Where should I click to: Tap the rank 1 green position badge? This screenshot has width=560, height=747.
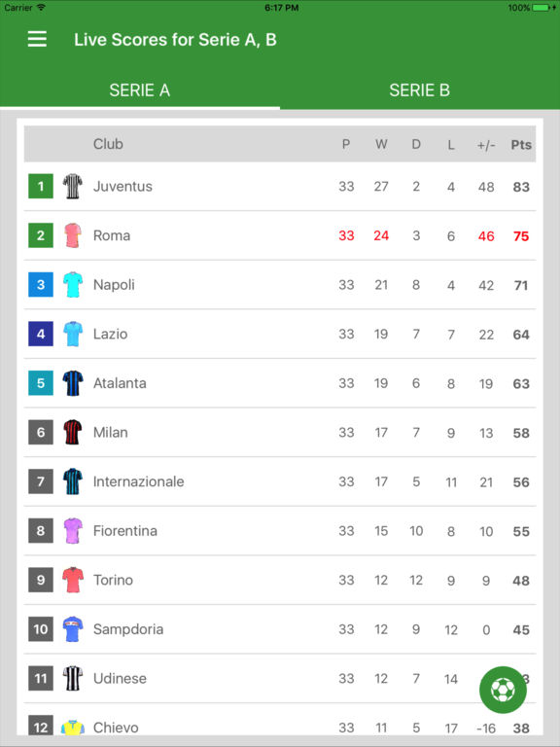click(41, 187)
